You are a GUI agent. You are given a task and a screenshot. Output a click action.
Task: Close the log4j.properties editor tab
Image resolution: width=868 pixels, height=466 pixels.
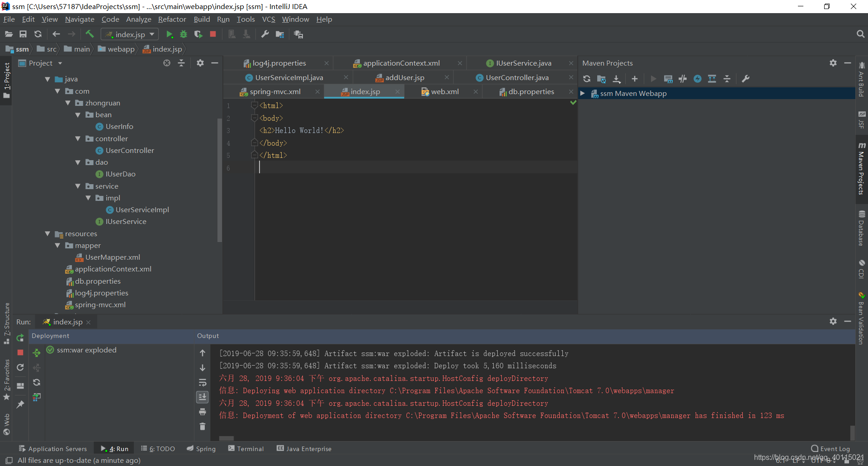(326, 63)
